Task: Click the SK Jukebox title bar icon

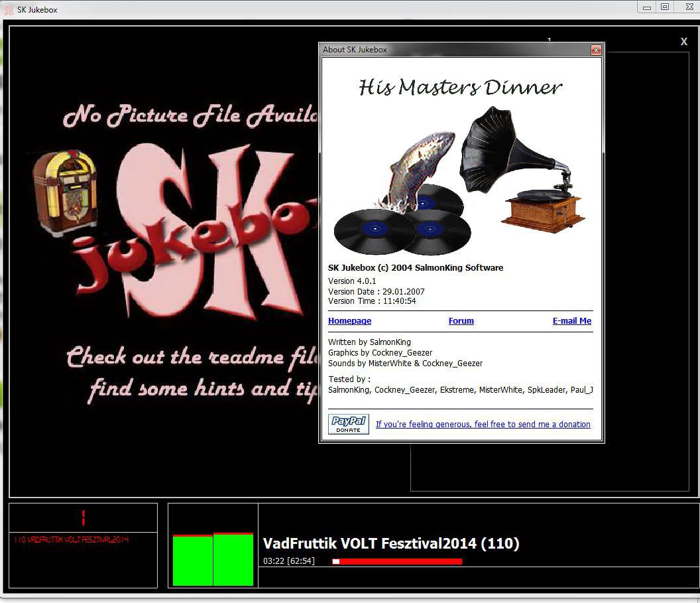Action: (9, 9)
